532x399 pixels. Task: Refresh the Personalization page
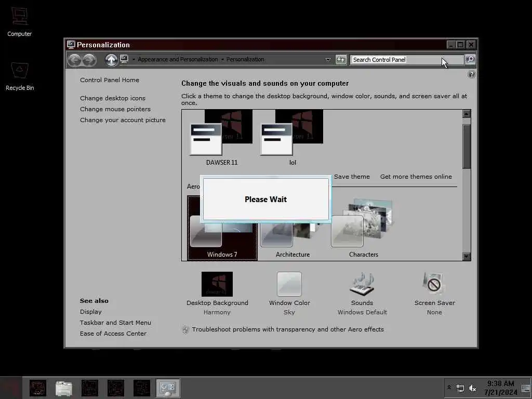point(341,59)
